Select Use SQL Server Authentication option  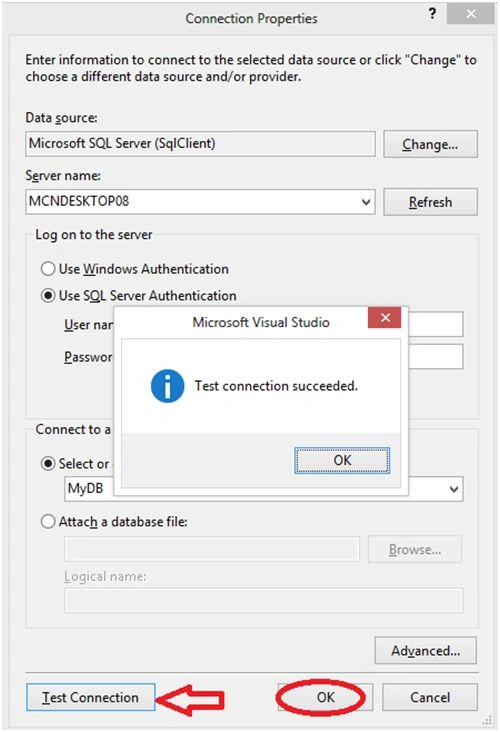48,296
